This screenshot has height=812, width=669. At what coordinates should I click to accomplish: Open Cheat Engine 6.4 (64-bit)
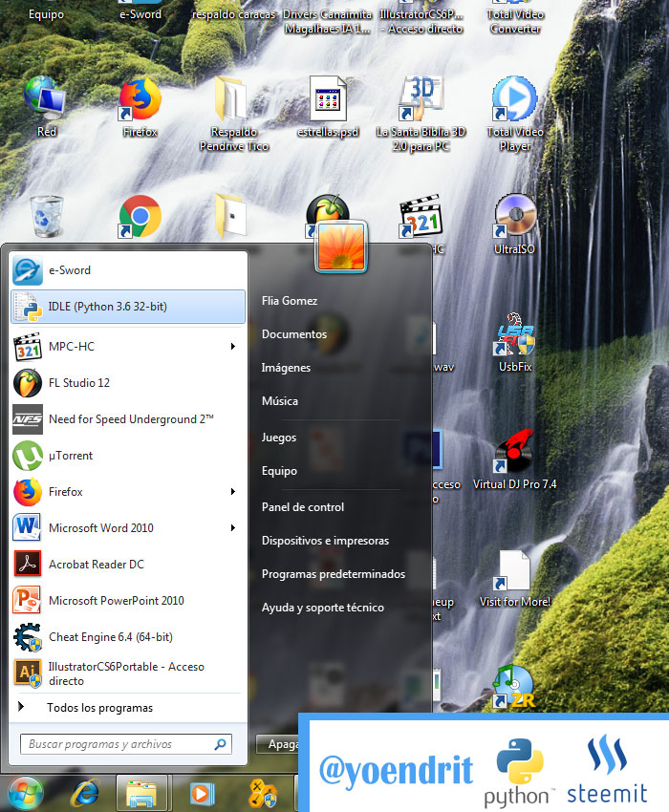tap(127, 636)
